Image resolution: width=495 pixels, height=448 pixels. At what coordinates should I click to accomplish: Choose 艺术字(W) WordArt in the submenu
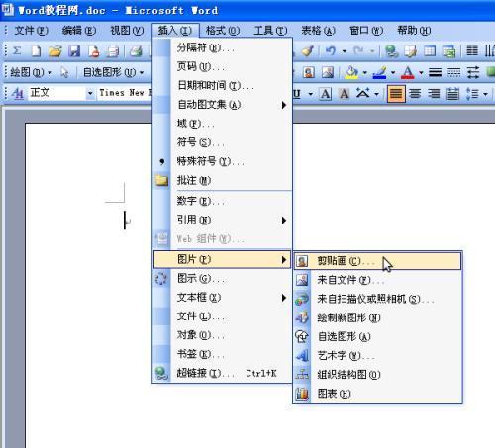tap(377, 356)
